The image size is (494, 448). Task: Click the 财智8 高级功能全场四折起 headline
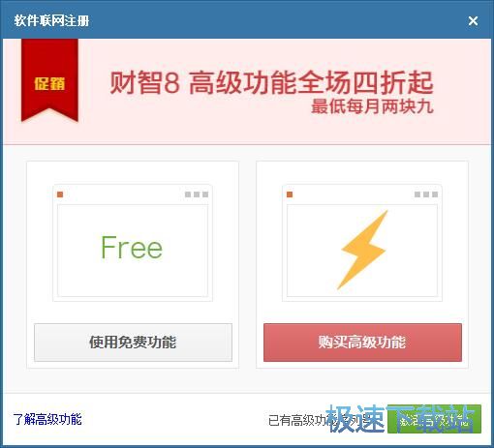tap(271, 82)
